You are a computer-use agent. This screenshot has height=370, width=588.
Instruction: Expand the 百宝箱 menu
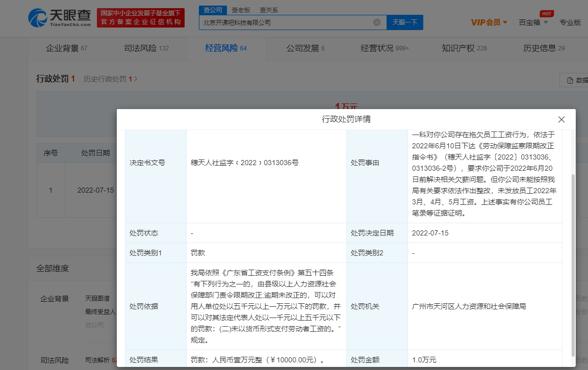click(x=533, y=22)
